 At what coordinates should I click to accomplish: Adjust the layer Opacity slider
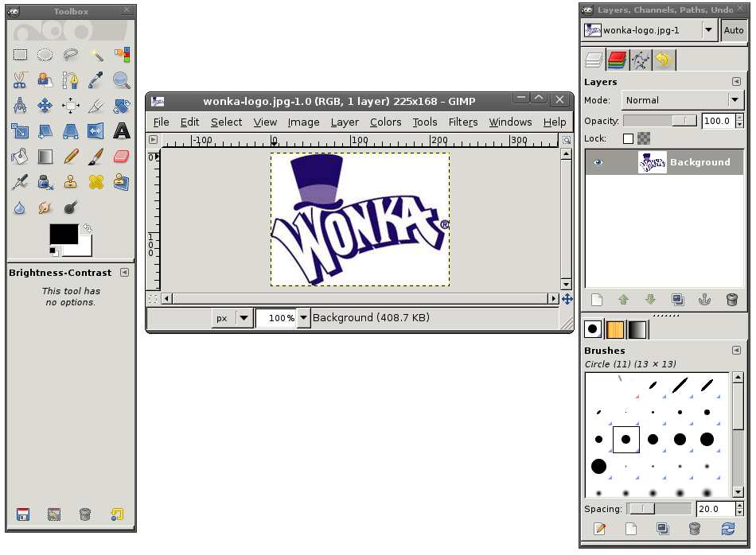click(x=660, y=121)
